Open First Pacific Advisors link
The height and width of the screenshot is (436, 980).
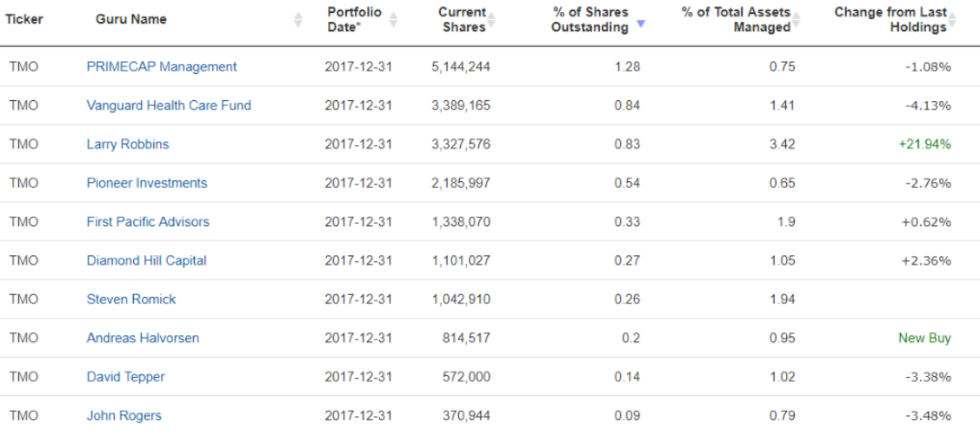[x=148, y=221]
